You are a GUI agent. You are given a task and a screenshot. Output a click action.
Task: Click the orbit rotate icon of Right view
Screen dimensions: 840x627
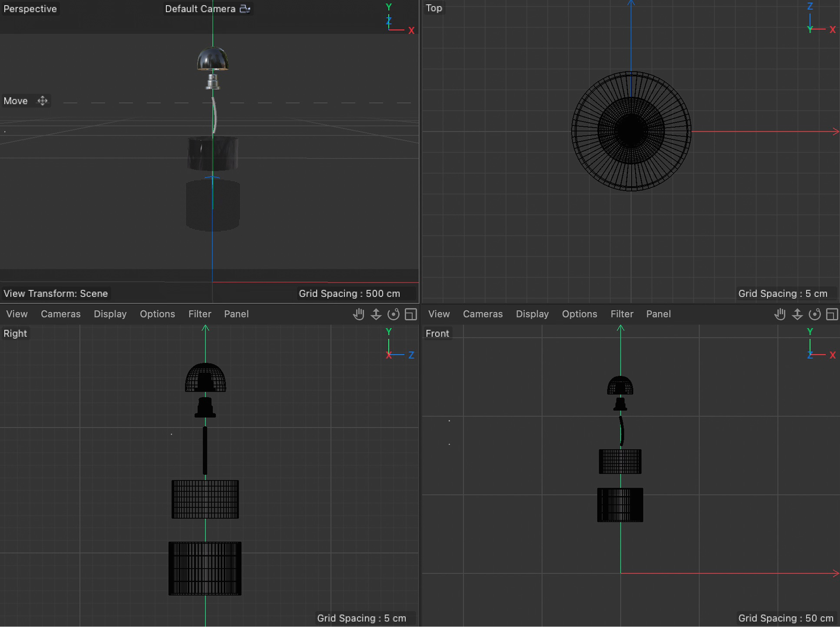point(393,314)
